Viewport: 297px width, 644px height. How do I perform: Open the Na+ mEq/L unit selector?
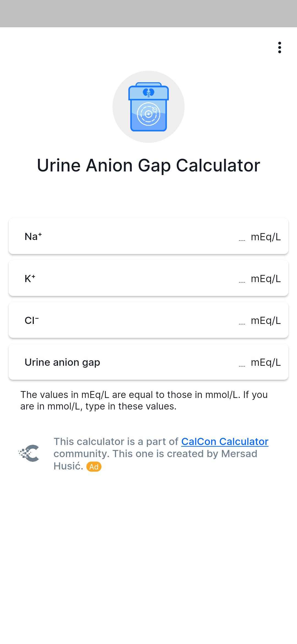[x=266, y=237]
